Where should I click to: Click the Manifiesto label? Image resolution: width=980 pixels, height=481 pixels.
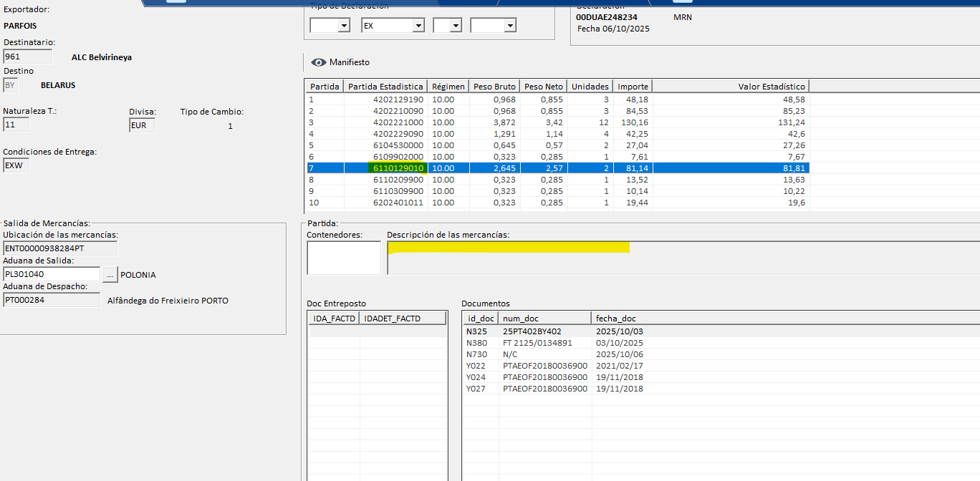click(350, 62)
